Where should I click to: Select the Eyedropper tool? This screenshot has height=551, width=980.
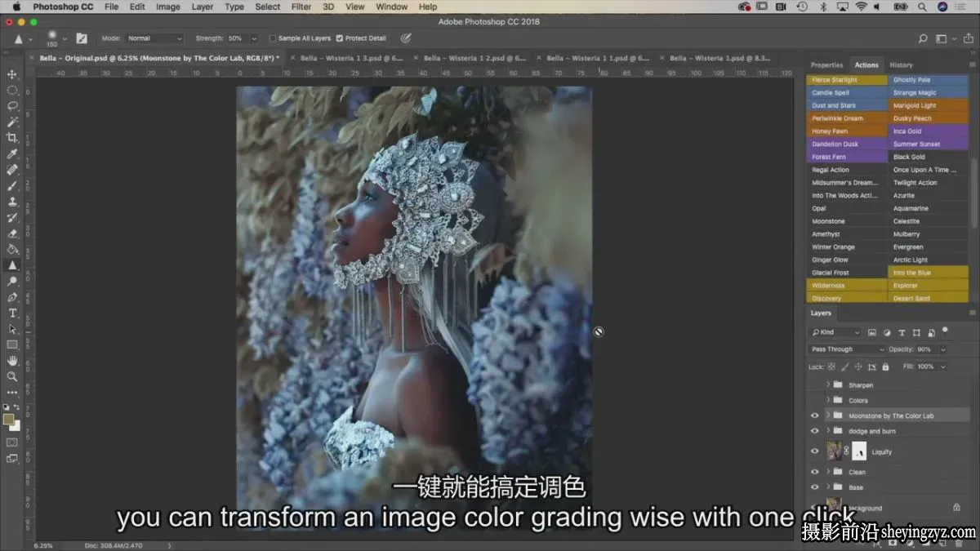pyautogui.click(x=12, y=153)
